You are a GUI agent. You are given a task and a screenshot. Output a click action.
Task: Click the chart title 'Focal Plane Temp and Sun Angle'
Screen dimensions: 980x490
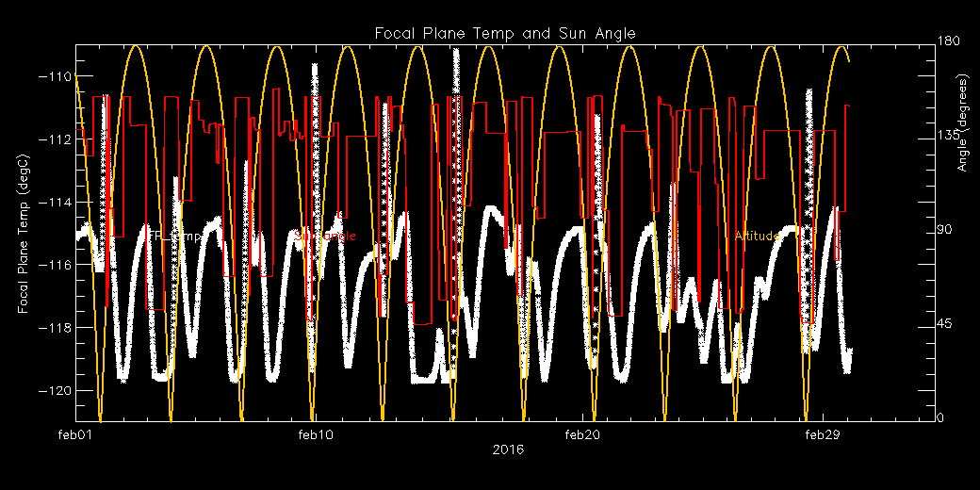[505, 33]
